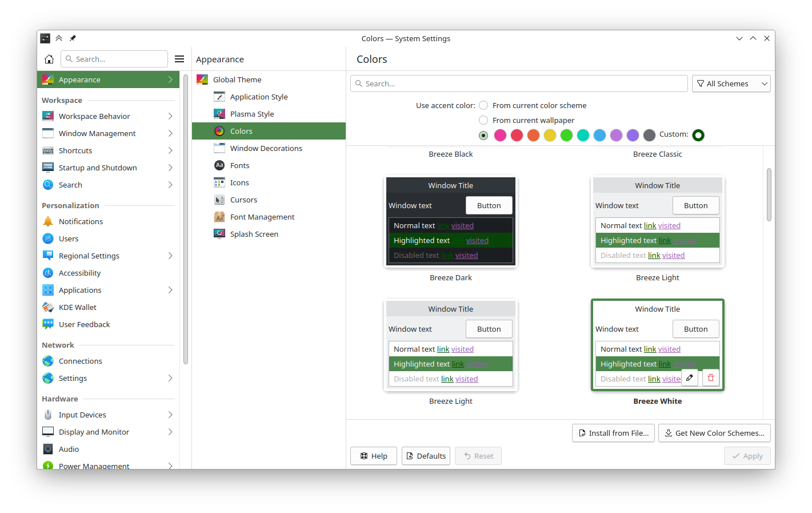The height and width of the screenshot is (513, 812).
Task: Click the Audio icon
Action: tap(48, 449)
